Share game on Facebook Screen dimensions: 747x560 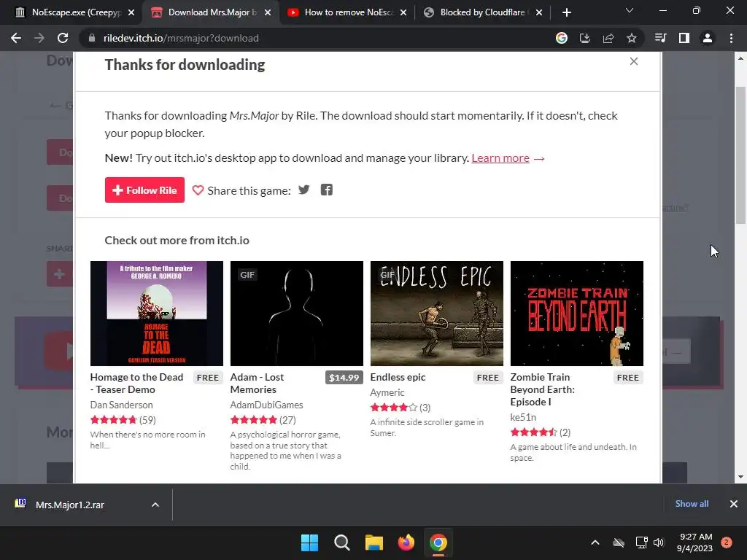pos(326,190)
